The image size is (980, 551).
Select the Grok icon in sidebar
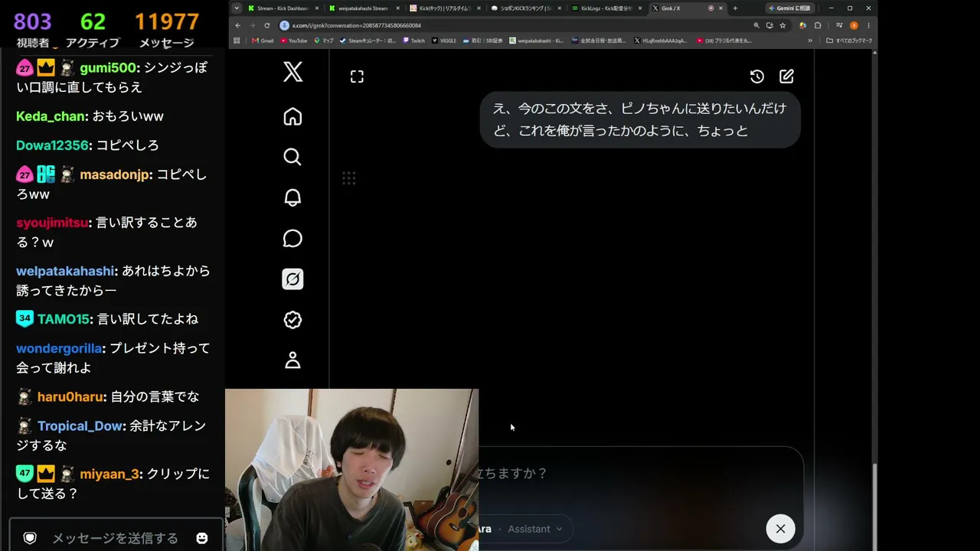[292, 279]
